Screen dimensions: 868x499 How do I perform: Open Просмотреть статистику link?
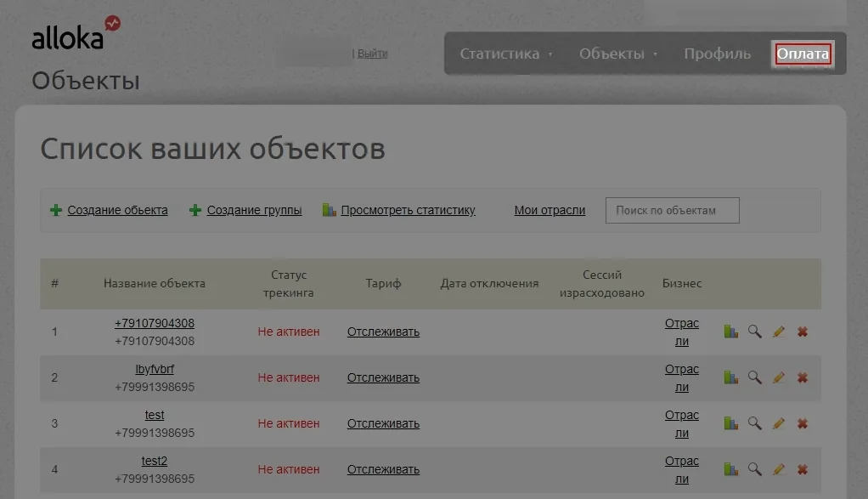(x=408, y=211)
